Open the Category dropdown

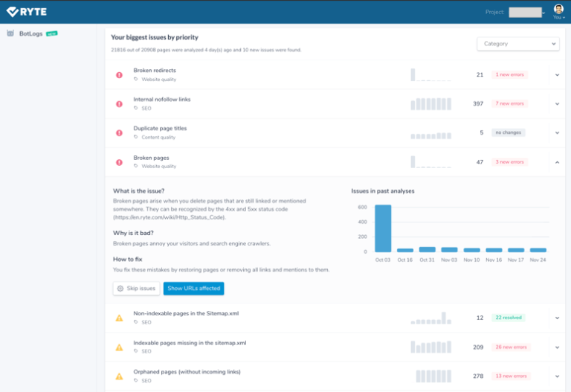coord(517,44)
